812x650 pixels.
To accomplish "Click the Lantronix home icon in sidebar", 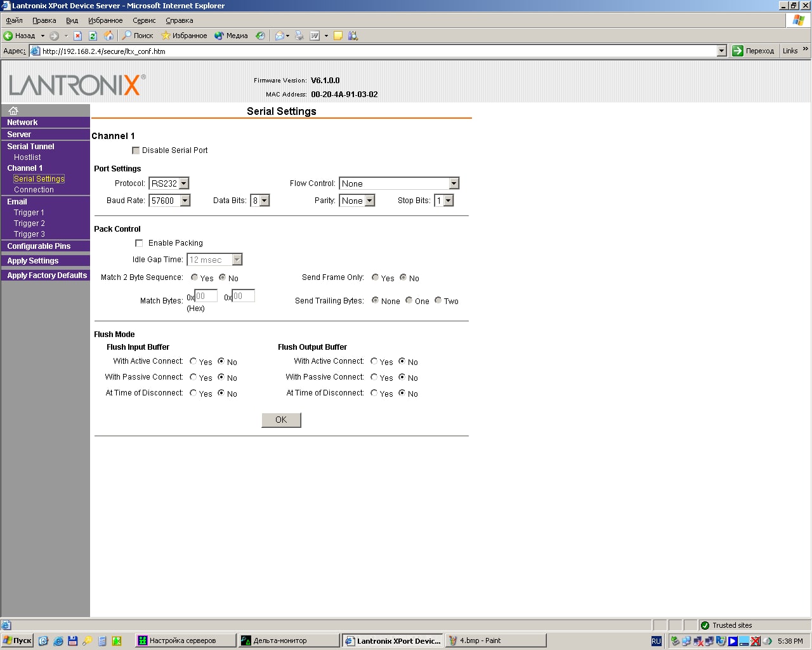I will [13, 110].
